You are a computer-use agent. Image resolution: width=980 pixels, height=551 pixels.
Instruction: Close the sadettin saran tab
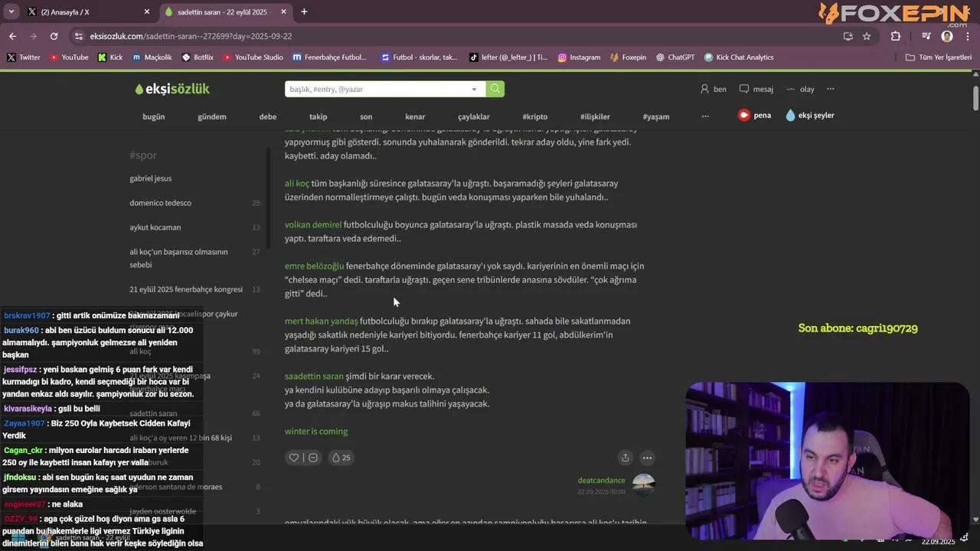283,11
